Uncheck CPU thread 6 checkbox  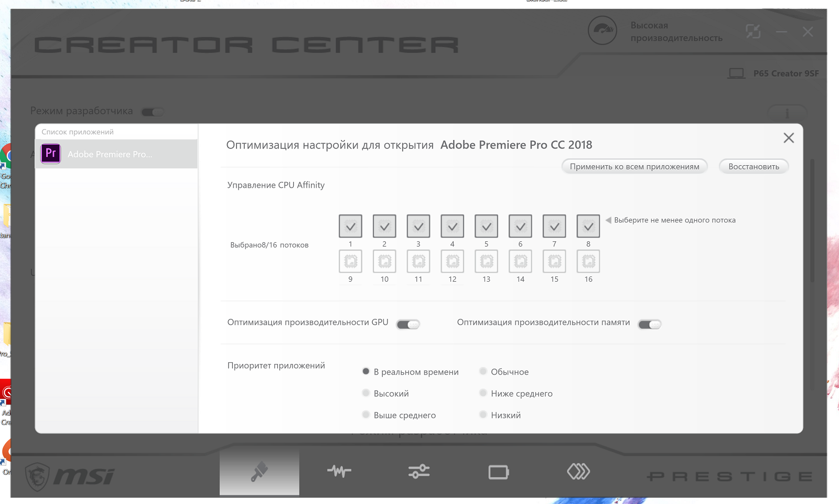point(520,226)
